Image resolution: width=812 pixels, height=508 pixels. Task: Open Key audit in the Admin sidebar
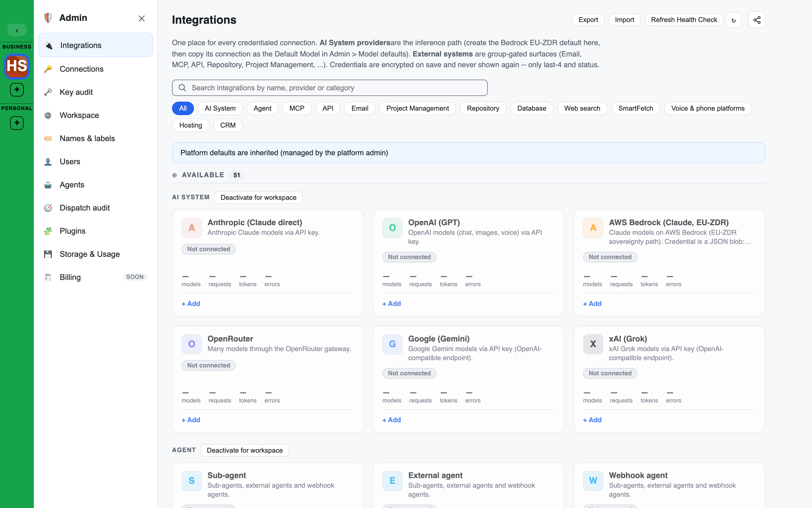click(96, 92)
